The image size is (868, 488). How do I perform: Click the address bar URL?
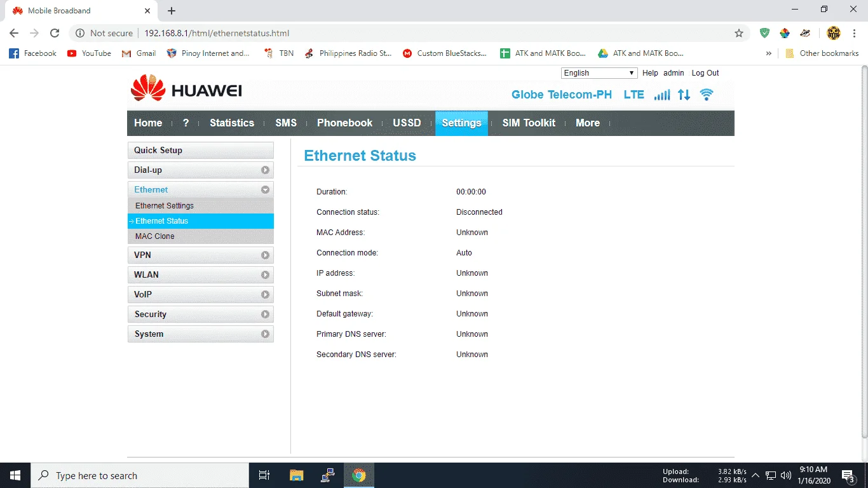(x=217, y=33)
